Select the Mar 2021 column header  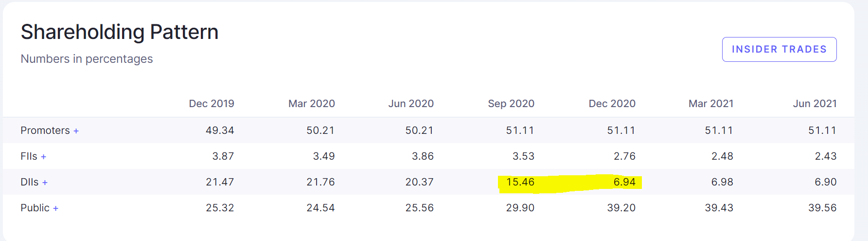tap(711, 104)
